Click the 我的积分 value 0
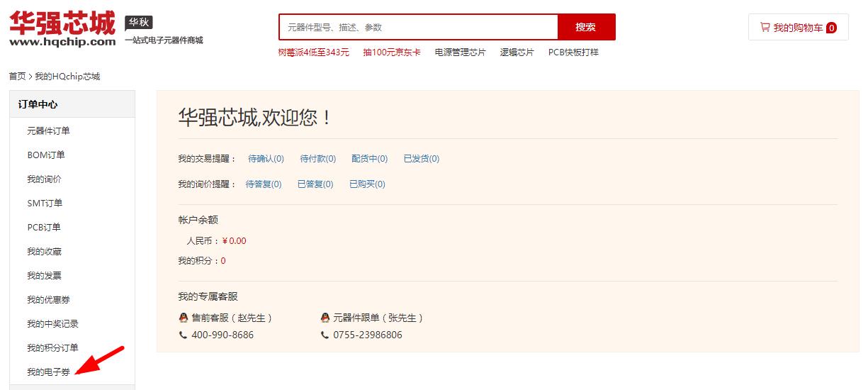868x390 pixels. coord(223,261)
